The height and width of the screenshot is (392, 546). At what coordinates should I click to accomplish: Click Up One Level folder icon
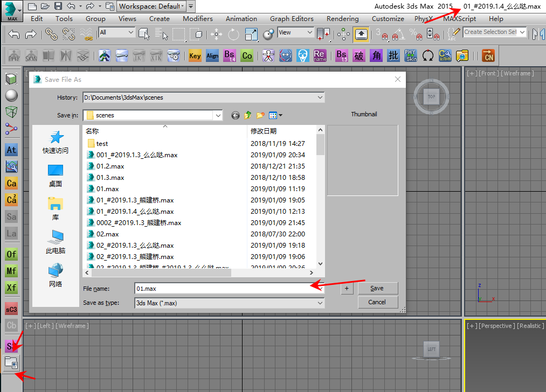pyautogui.click(x=247, y=115)
